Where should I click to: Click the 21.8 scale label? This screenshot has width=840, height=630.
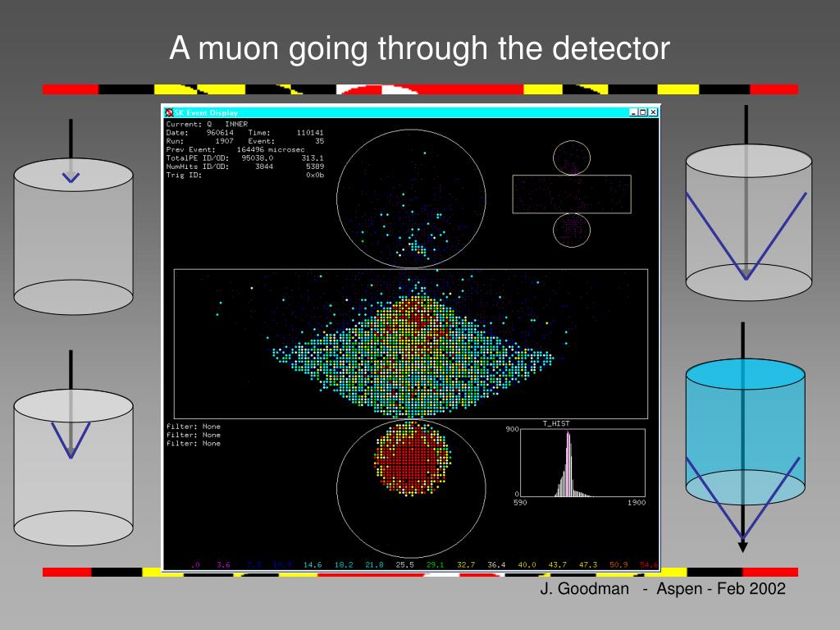coord(374,564)
